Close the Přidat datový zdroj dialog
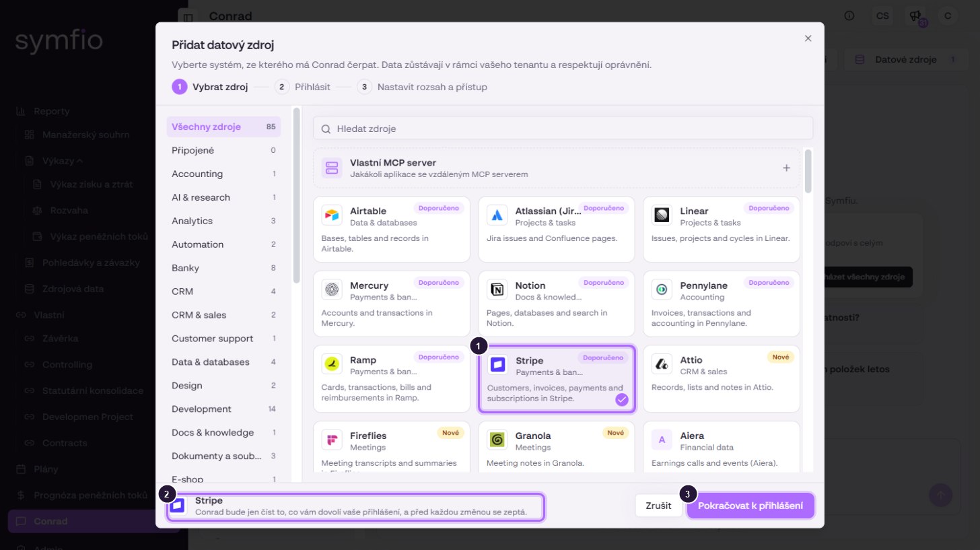Screen dimensions: 980x550 click(808, 38)
